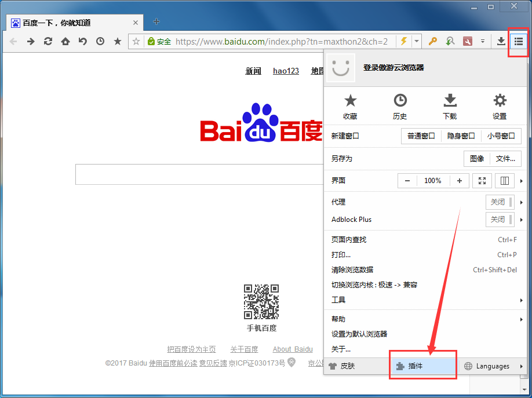Open a 小号窗口 session window
This screenshot has width=532, height=398.
501,136
